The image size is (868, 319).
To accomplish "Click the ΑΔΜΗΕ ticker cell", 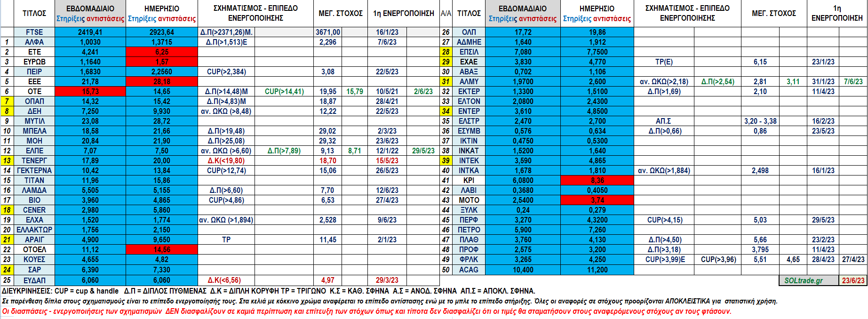I will coord(469,42).
